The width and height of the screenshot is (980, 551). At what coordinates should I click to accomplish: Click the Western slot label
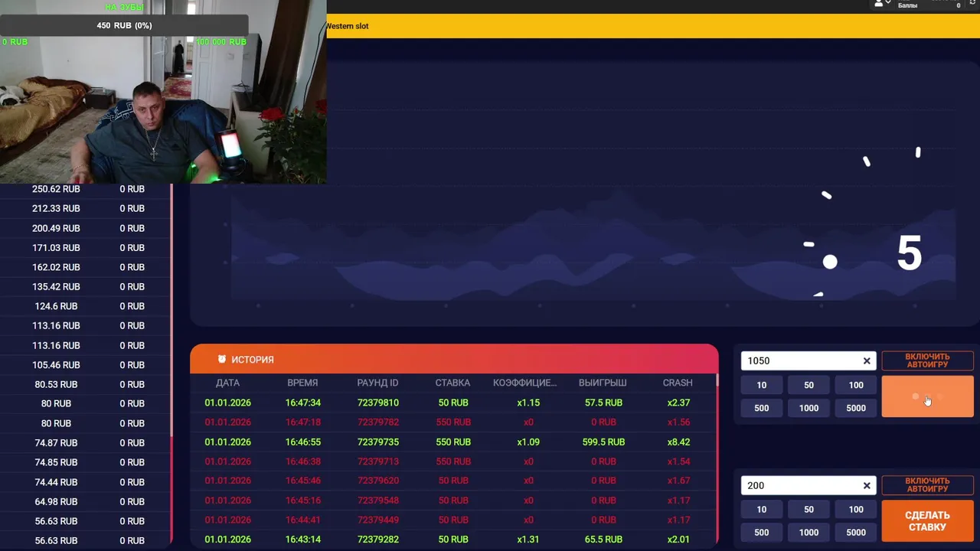point(348,26)
